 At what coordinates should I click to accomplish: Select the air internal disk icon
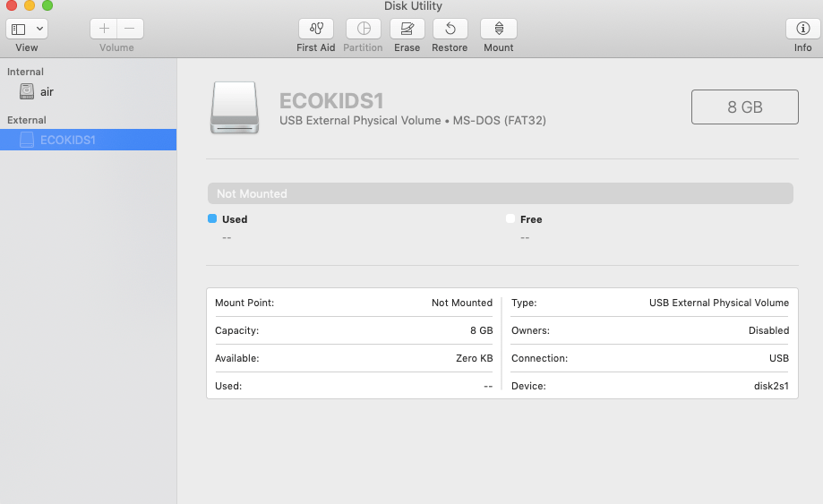27,91
